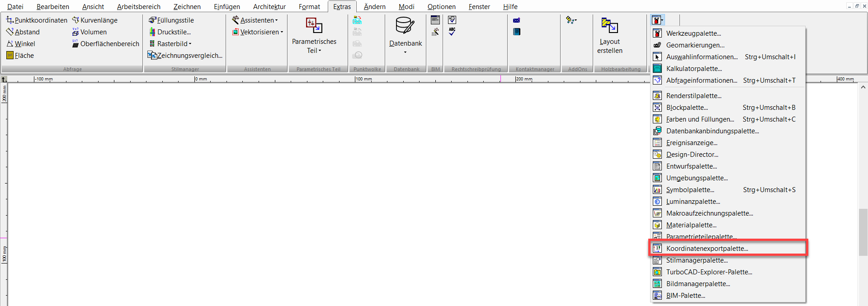Click the Layout erstellen button
The image size is (868, 306).
click(610, 35)
